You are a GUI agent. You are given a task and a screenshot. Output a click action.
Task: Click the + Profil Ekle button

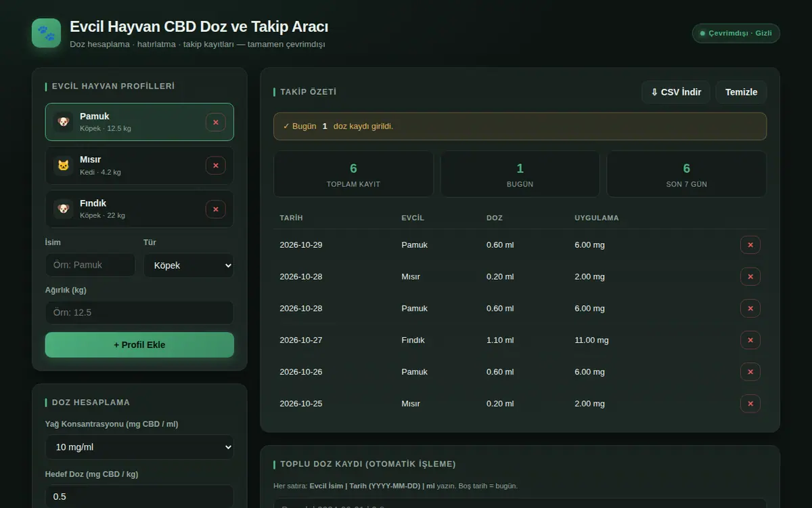tap(139, 345)
